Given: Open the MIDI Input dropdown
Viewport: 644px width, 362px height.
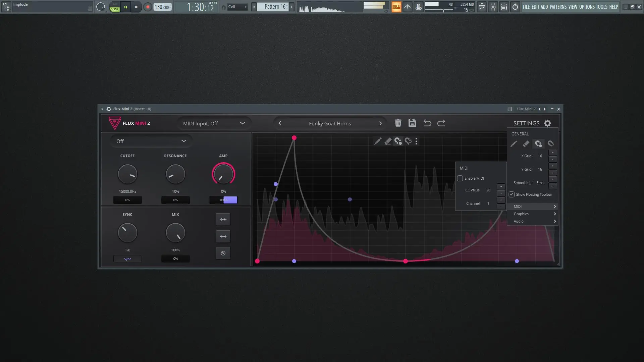Looking at the screenshot, I should 214,123.
